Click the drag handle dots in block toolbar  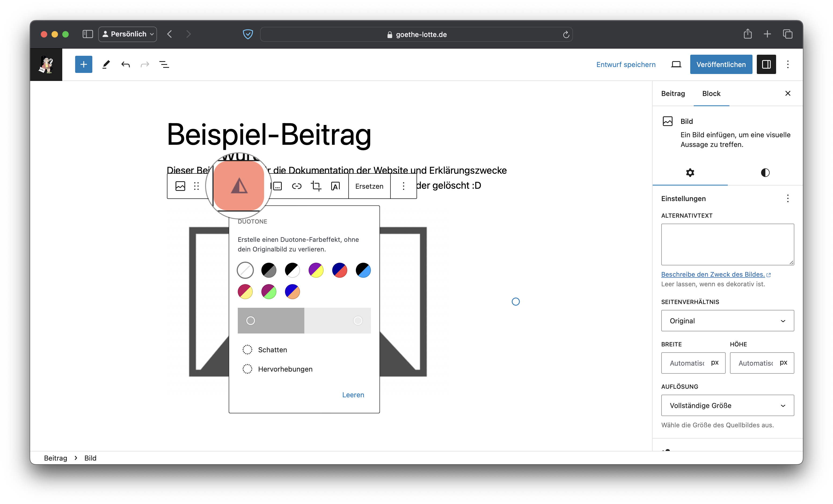[x=196, y=186]
